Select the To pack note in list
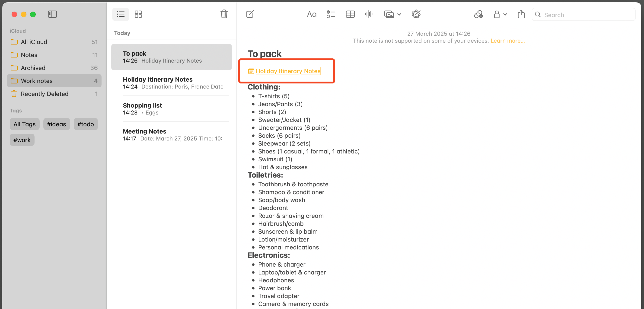 (x=172, y=57)
